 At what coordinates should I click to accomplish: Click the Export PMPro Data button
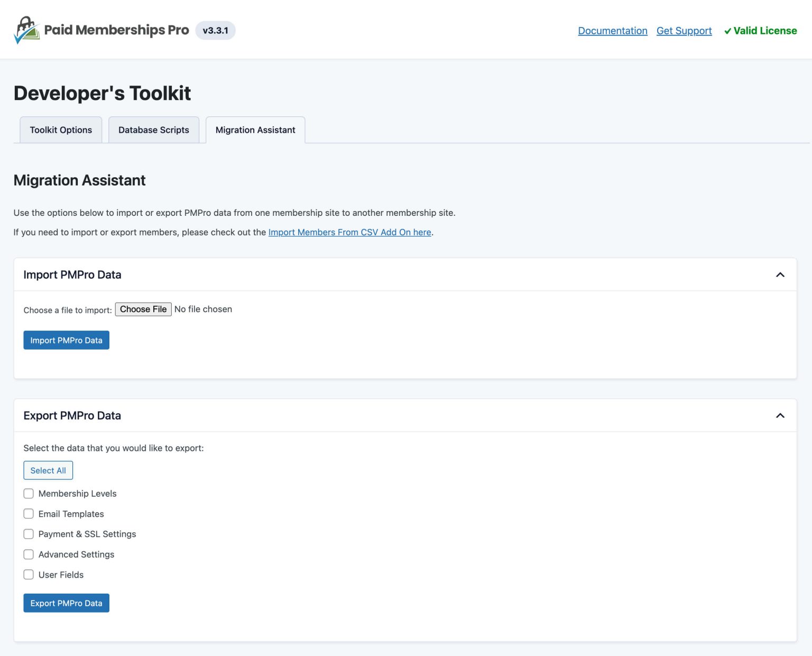pyautogui.click(x=66, y=603)
